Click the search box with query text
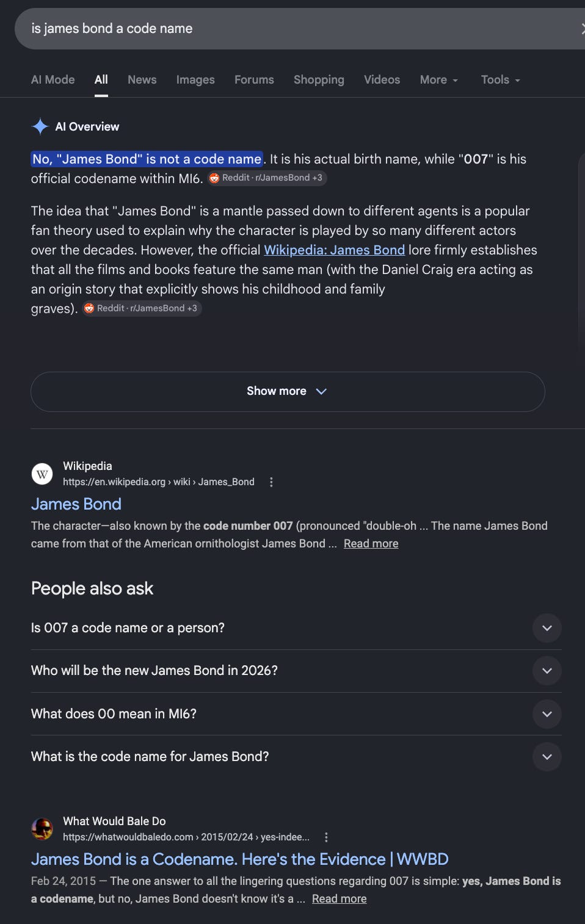 click(299, 29)
